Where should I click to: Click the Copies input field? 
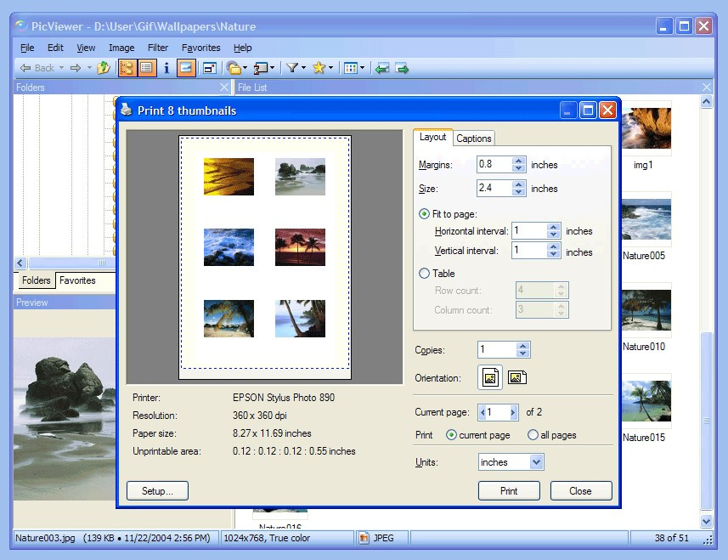point(497,349)
